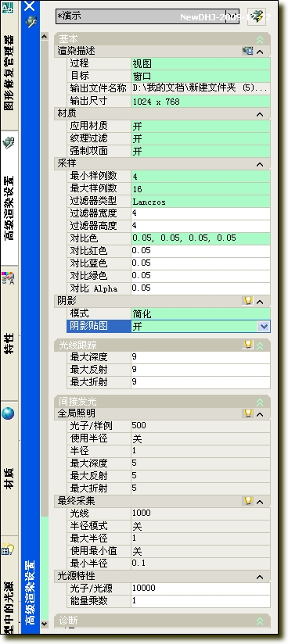This screenshot has height=644, width=288.
Task: Click the 能量乘数 field showing 1
Action: coord(201,601)
